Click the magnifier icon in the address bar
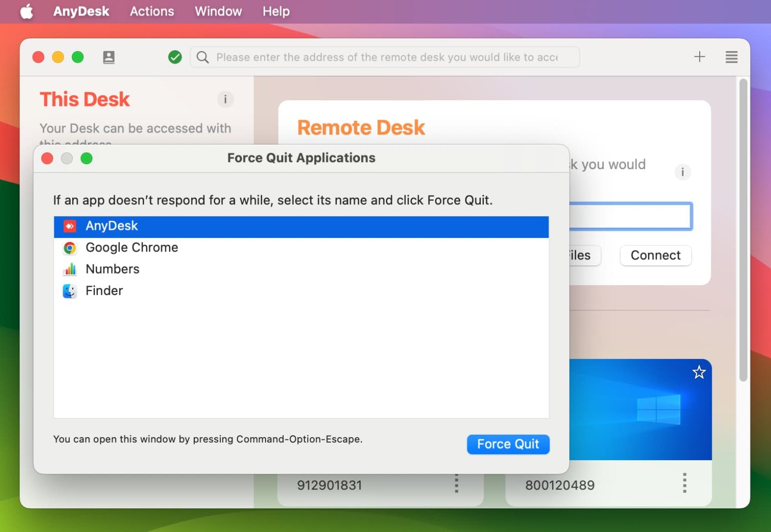Screen dimensions: 771x532 [202, 57]
